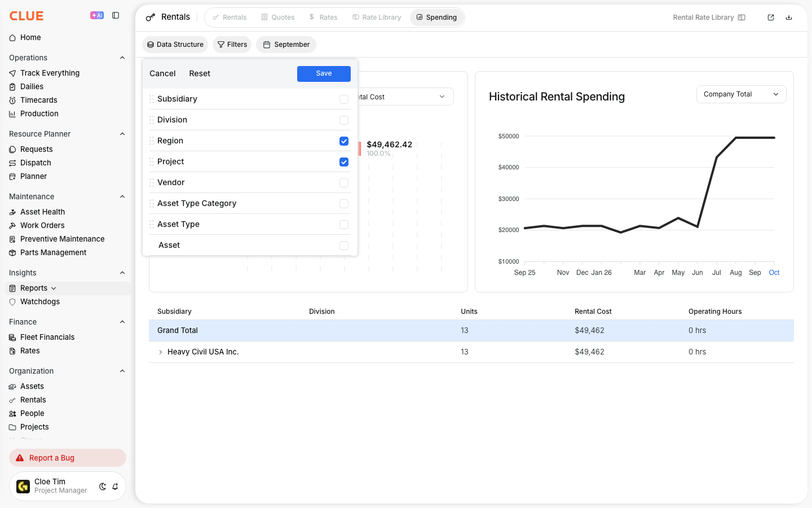Open the September date picker
Screen dimensions: 812x508
tap(286, 45)
